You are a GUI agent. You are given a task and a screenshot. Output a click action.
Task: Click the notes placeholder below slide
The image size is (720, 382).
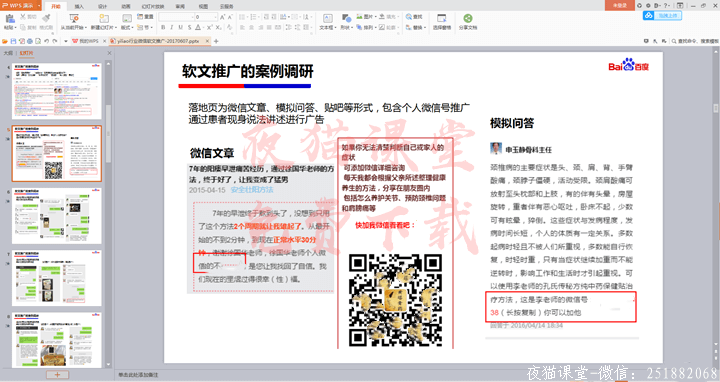tap(138, 375)
